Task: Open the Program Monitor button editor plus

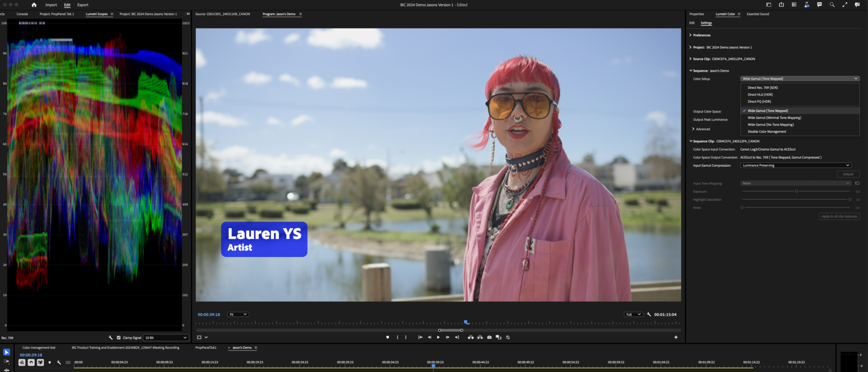Action: pos(676,337)
